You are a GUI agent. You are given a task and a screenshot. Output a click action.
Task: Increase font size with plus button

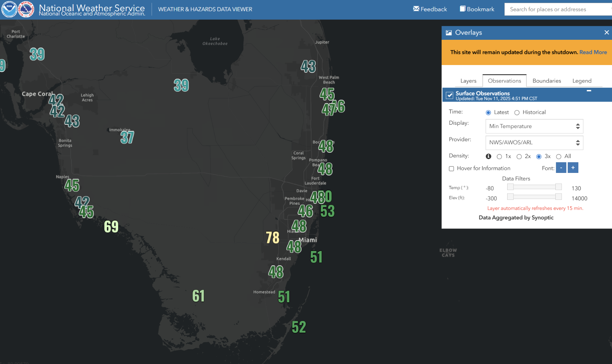click(x=573, y=168)
